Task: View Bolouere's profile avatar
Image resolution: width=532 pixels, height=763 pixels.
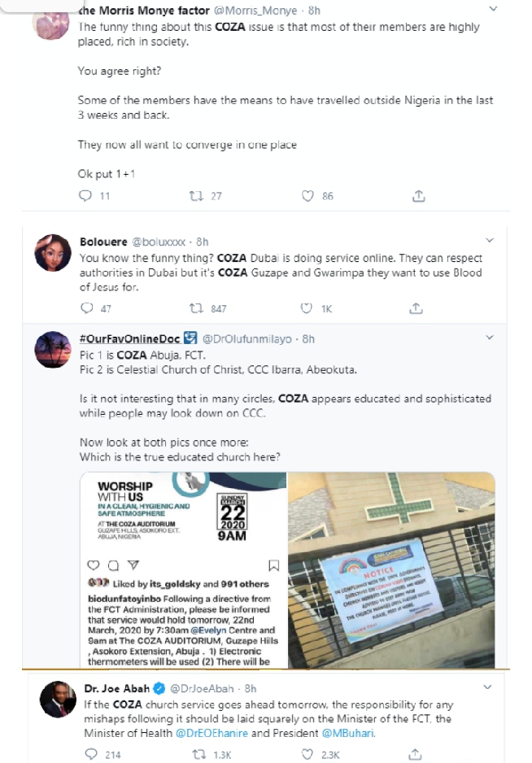Action: 53,252
